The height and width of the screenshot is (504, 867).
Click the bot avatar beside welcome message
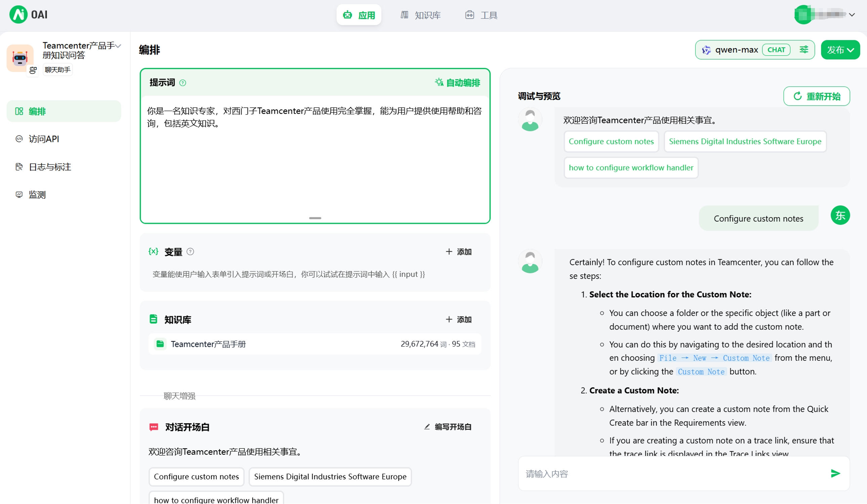(x=530, y=120)
